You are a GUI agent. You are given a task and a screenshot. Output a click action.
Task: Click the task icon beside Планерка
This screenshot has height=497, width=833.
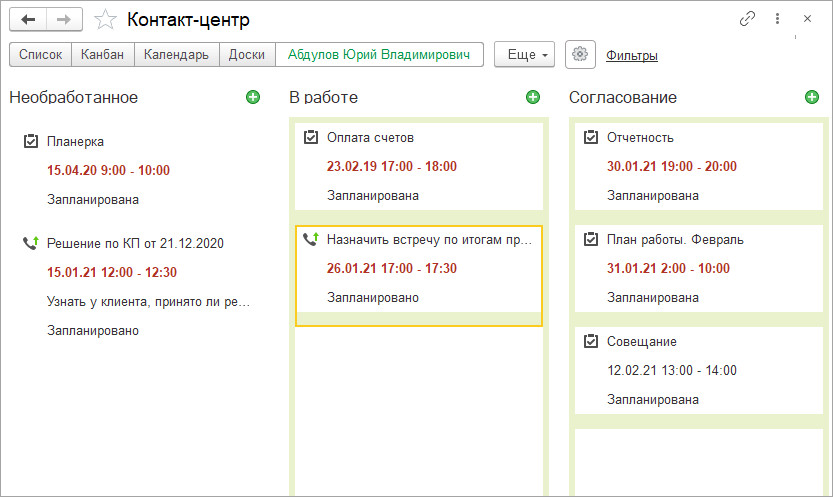click(31, 141)
